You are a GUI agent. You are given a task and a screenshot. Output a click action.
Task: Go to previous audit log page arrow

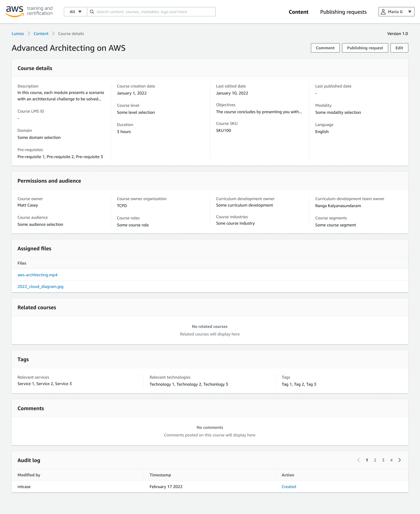tap(358, 460)
